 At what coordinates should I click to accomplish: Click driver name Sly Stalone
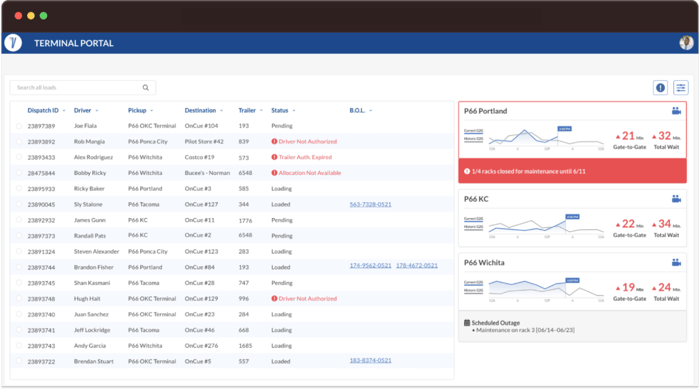point(88,204)
